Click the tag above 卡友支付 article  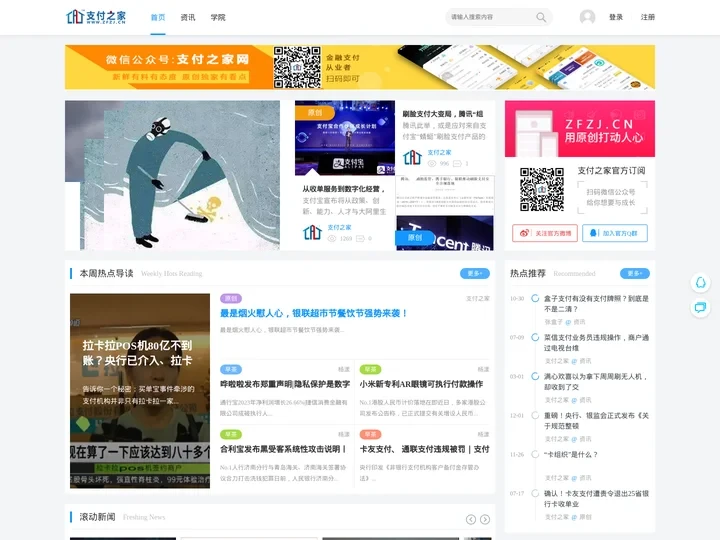click(370, 434)
